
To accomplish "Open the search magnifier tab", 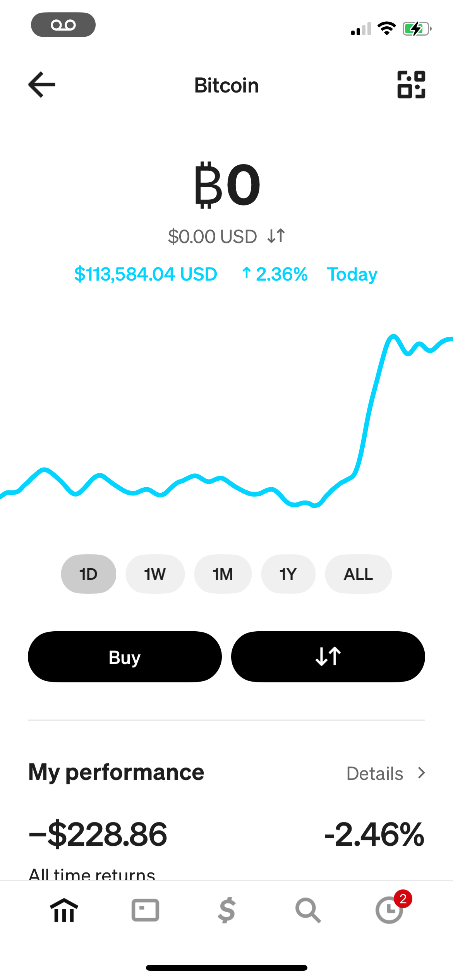I will click(x=308, y=910).
